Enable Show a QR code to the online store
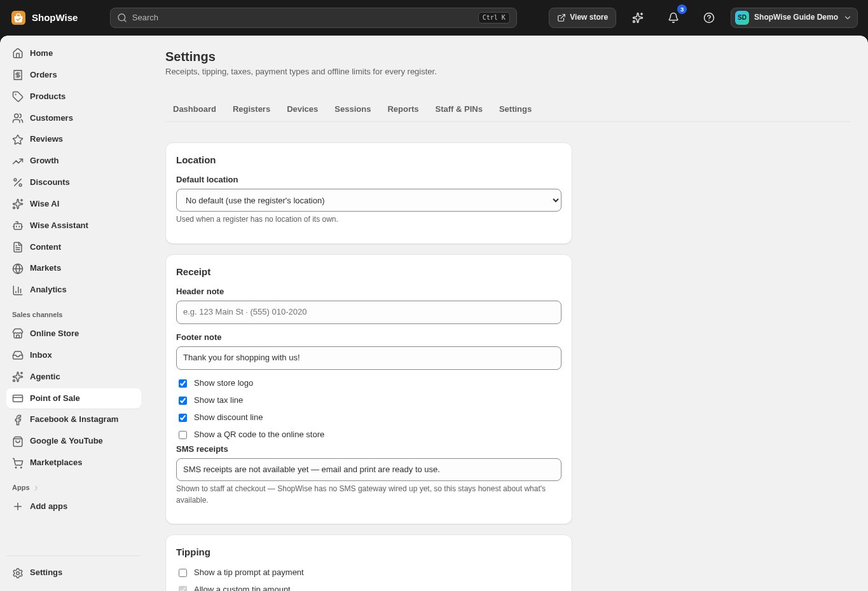 coord(183,435)
